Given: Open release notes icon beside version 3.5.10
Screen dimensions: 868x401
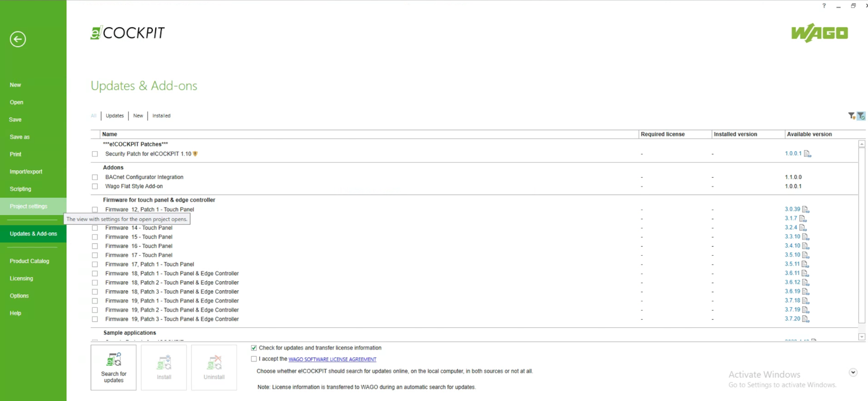Looking at the screenshot, I should click(x=806, y=255).
